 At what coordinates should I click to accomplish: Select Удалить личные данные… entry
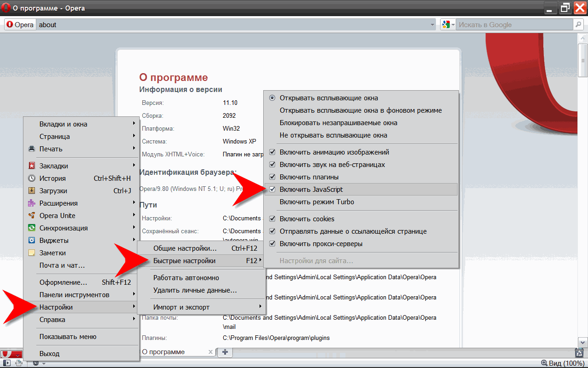click(x=201, y=290)
